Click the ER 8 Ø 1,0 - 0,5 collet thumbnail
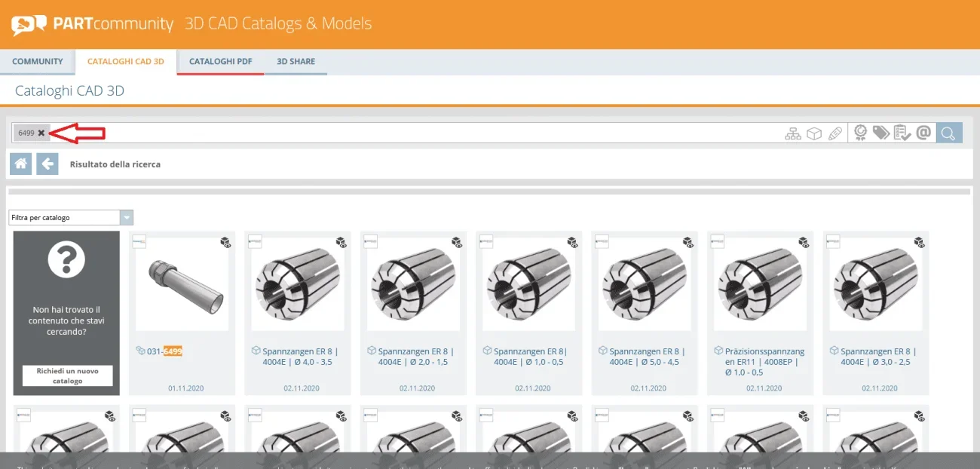 point(529,284)
